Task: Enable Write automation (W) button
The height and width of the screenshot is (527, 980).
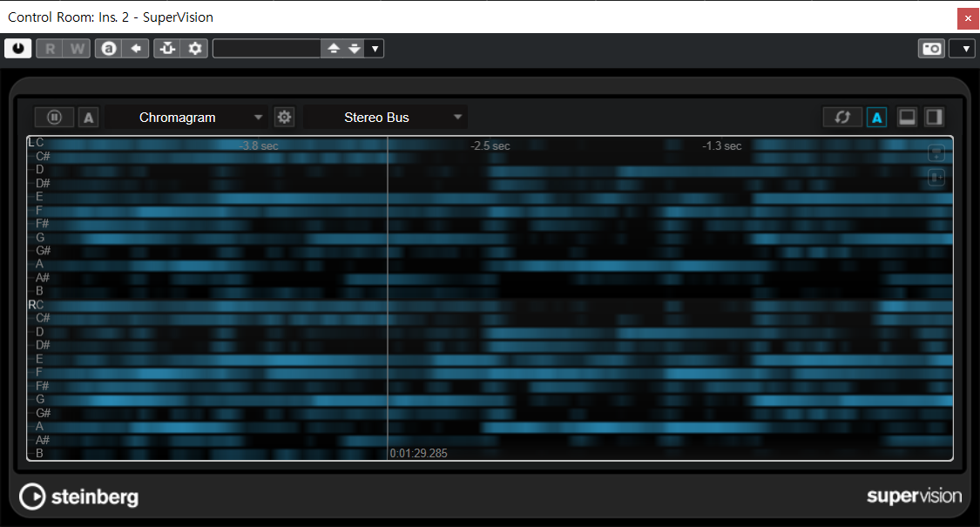Action: point(77,49)
